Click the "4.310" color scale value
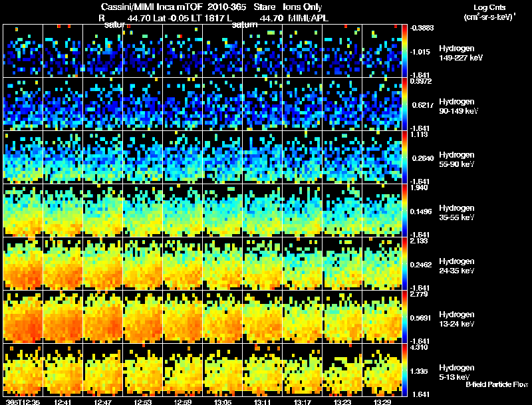 pos(419,347)
